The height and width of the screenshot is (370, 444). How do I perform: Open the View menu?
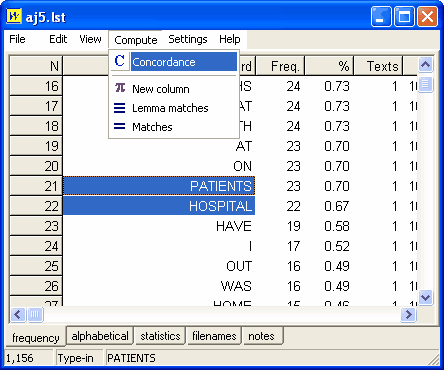90,39
